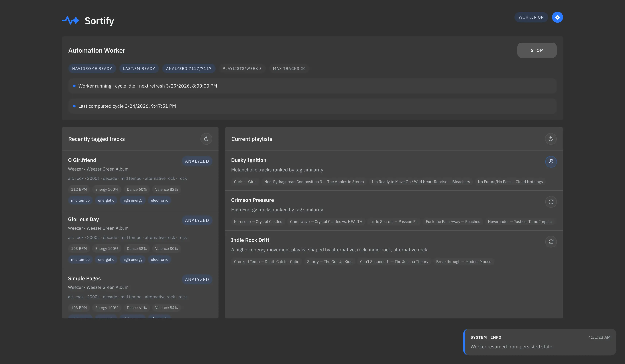Open the Simple Pages track title

point(84,278)
